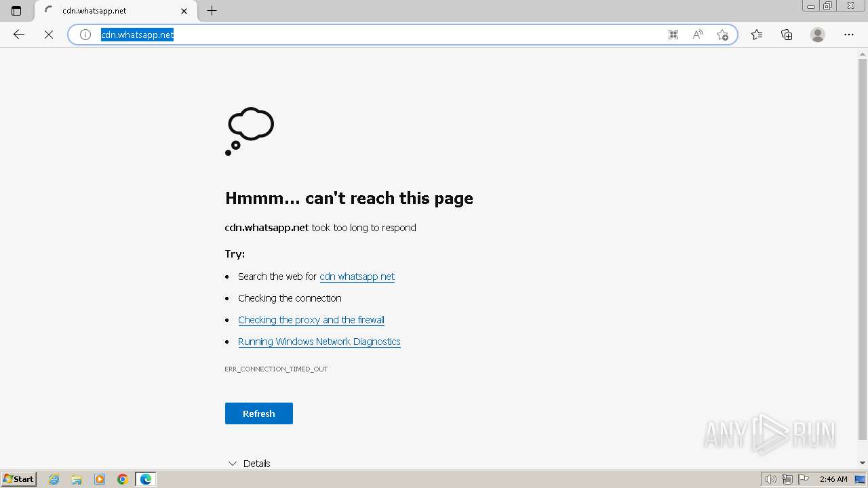Open a new tab with plus button
The width and height of the screenshot is (868, 488).
212,11
